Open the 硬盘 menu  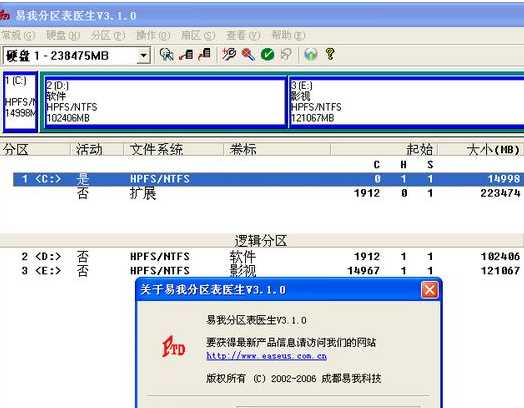pos(63,35)
